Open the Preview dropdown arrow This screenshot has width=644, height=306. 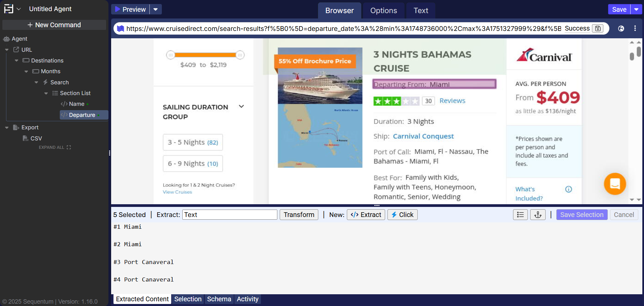point(155,9)
